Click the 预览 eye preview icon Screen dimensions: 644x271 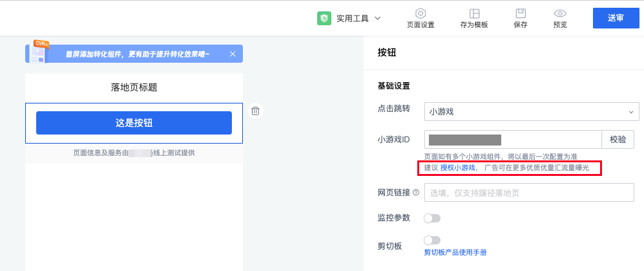click(x=560, y=14)
